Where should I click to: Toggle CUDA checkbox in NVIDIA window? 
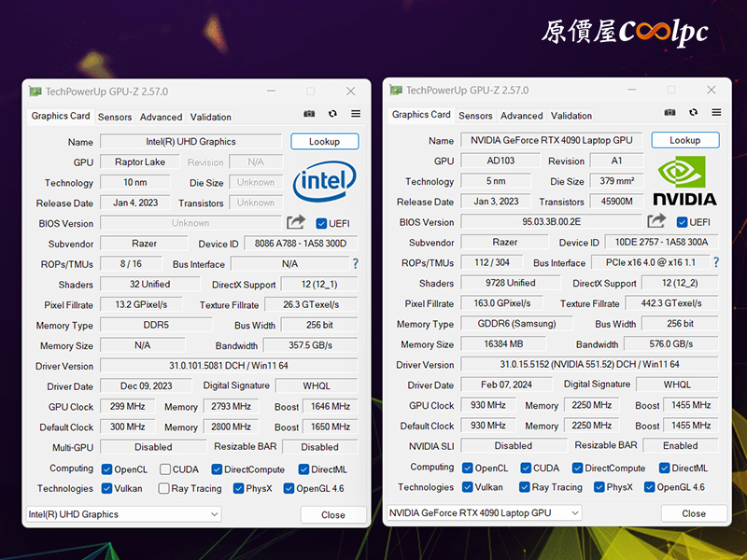(526, 469)
